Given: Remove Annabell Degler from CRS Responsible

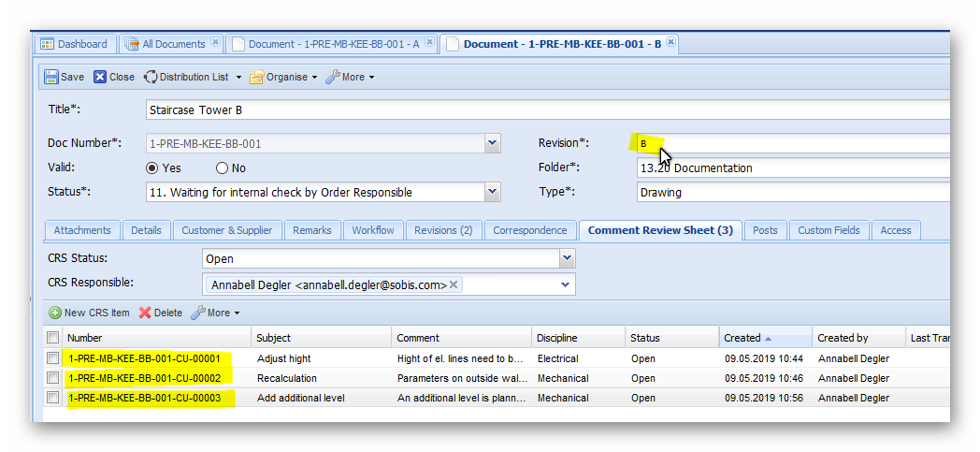Looking at the screenshot, I should pos(454,284).
